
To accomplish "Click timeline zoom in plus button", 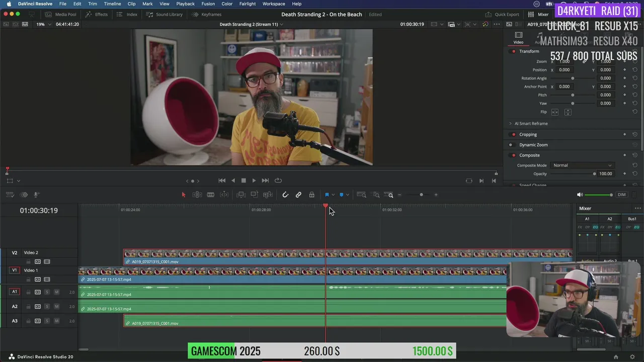I will [436, 195].
